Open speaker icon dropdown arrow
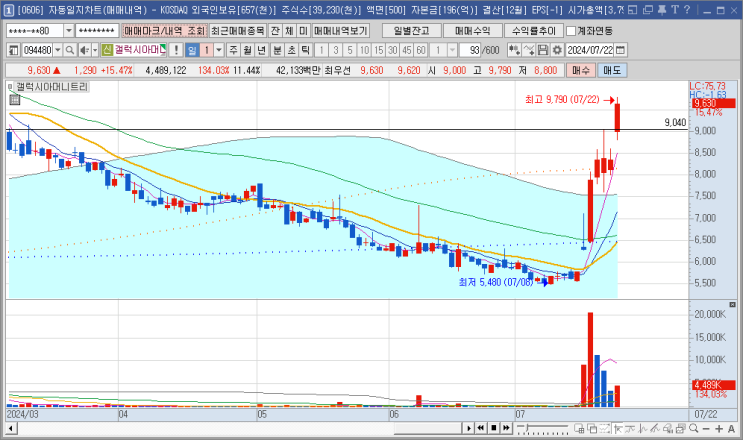This screenshot has width=743, height=440. coord(95,50)
